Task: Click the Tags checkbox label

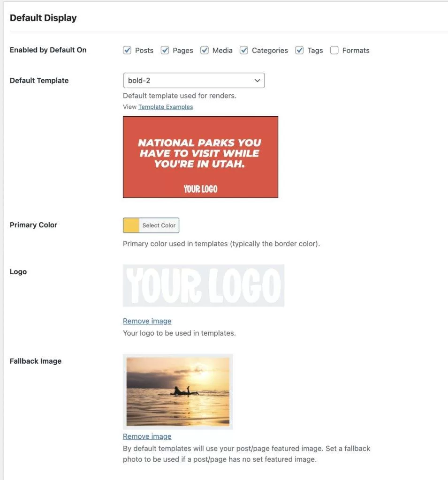Action: (315, 51)
